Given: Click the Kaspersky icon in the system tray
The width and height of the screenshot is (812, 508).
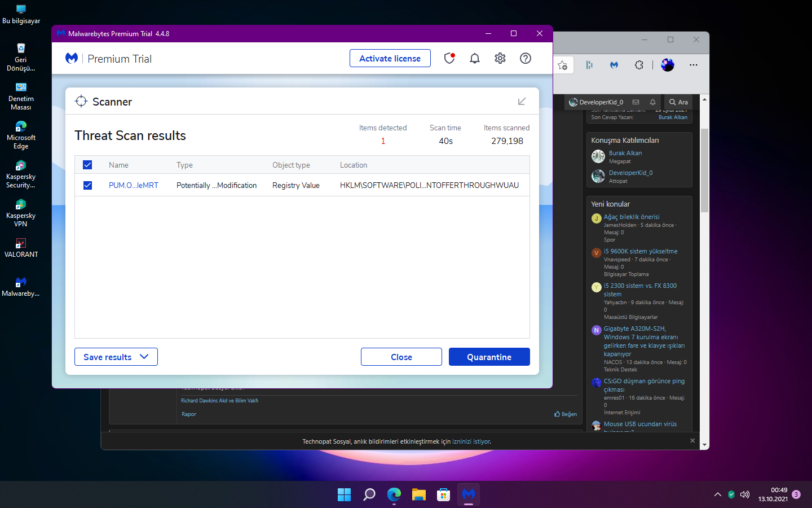Looking at the screenshot, I should [731, 494].
